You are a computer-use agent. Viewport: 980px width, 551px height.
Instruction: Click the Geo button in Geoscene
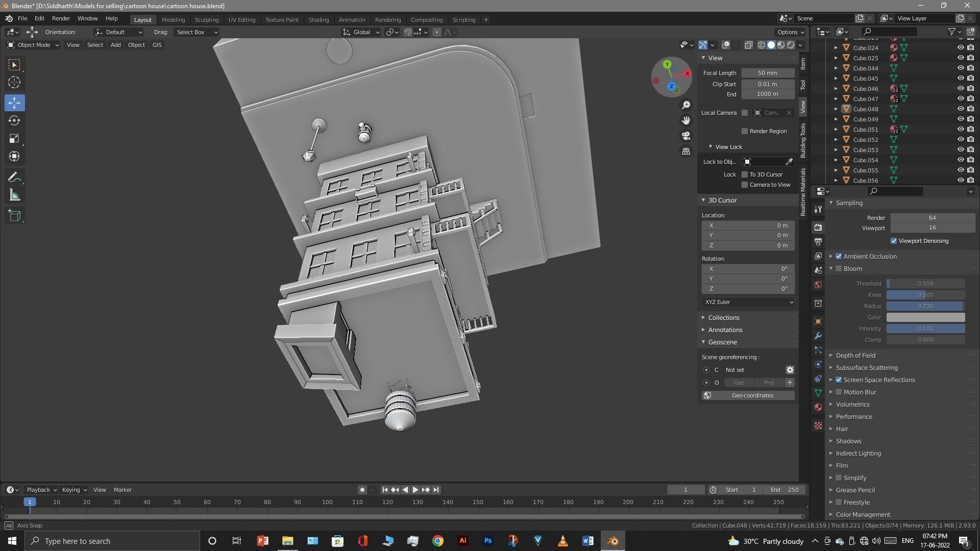[x=739, y=383]
